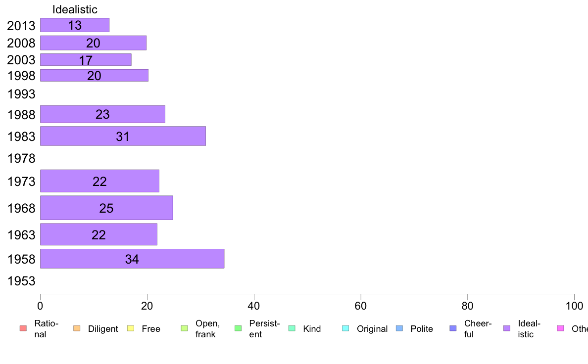Click the 1958 bar showing 34
Viewport: 588px width, 364px height.
coord(132,259)
